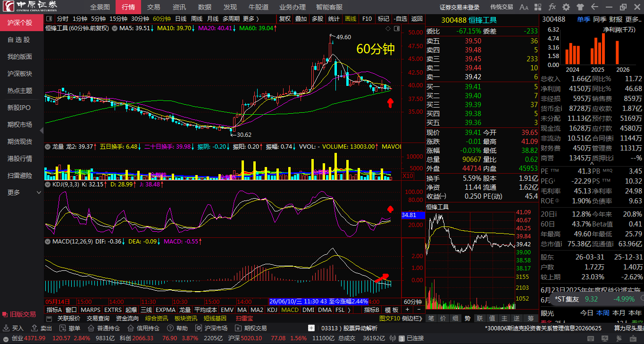Click the 返回 back button

(x=417, y=19)
